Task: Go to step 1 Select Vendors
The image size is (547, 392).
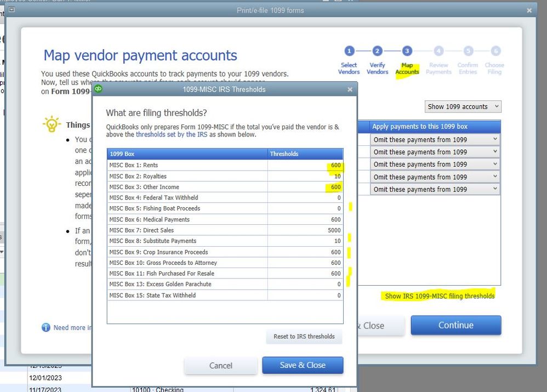Action: tap(349, 61)
